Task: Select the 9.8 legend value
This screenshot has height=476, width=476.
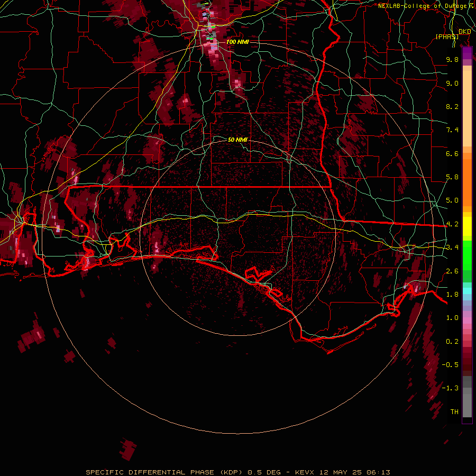Action: (452, 59)
